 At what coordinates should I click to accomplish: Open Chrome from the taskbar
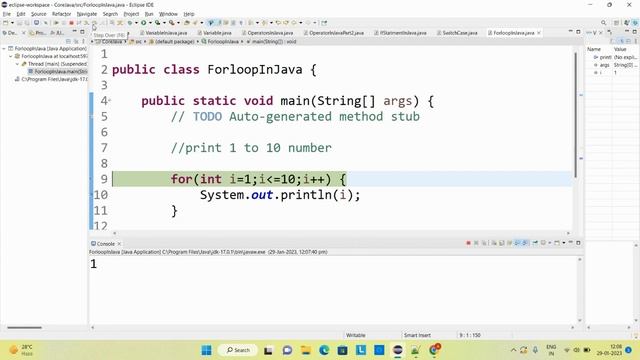point(434,350)
